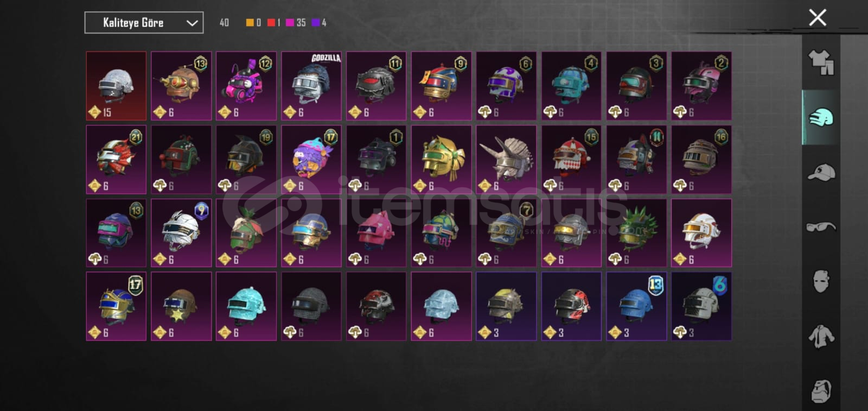Image resolution: width=868 pixels, height=411 pixels.
Task: Click the orange quality filter swatch
Action: [x=250, y=23]
